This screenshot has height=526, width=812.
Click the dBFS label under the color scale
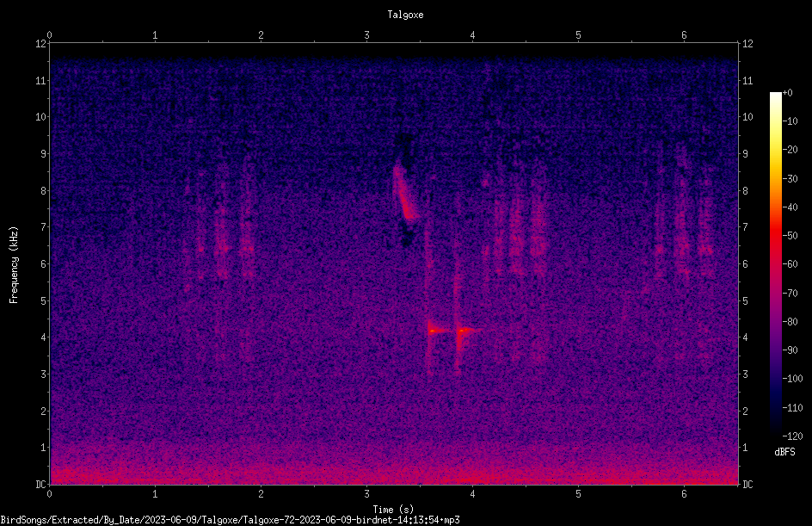(784, 452)
